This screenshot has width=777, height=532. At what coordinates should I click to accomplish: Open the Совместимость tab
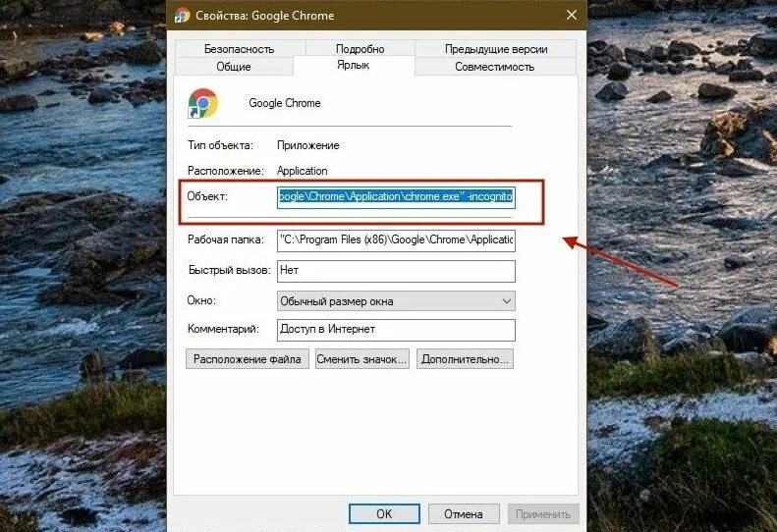494,67
